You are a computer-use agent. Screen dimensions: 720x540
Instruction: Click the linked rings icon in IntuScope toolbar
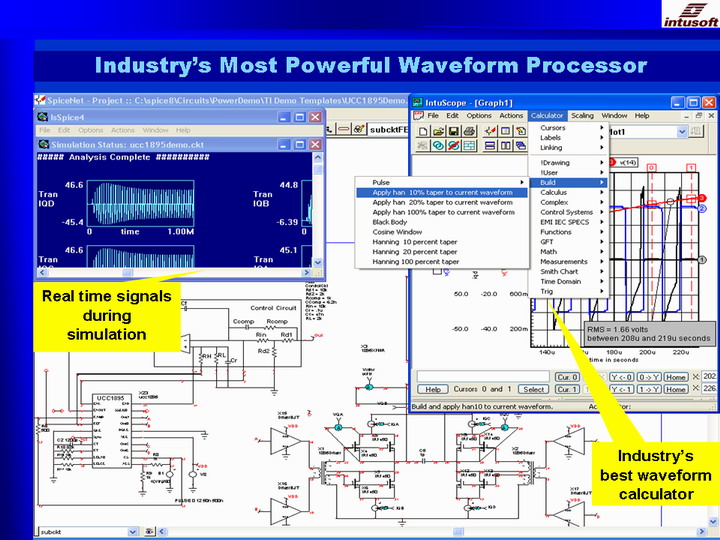[x=438, y=146]
